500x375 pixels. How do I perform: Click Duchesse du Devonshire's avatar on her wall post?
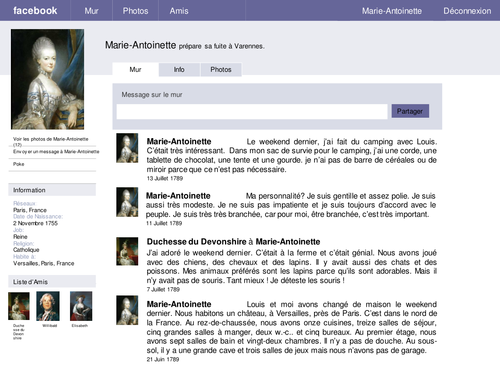pyautogui.click(x=127, y=251)
